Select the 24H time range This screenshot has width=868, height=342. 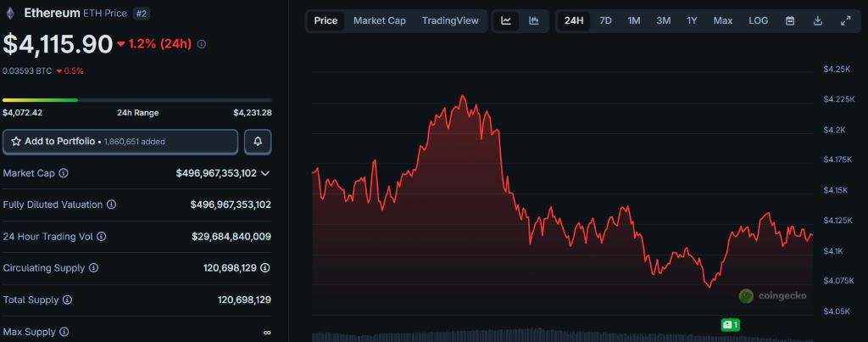574,20
